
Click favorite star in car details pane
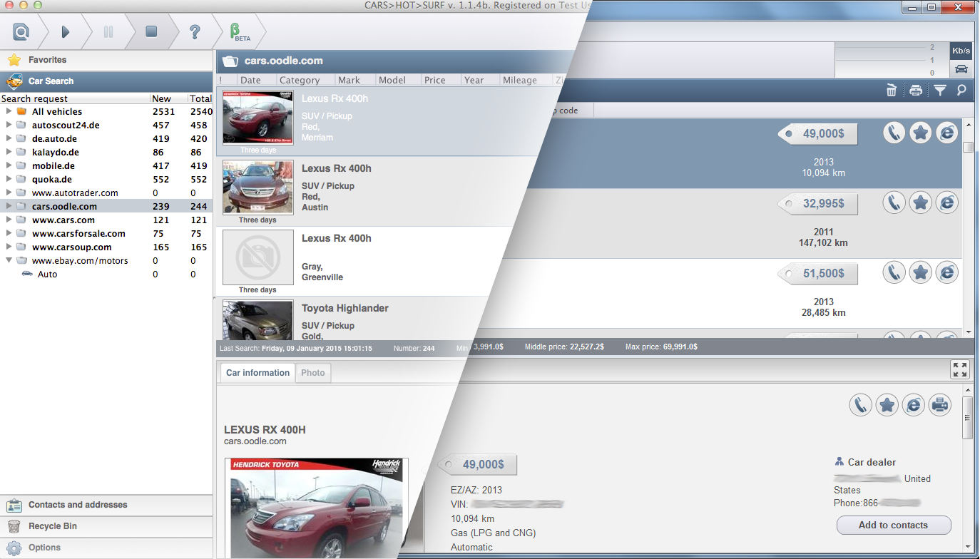tap(887, 405)
